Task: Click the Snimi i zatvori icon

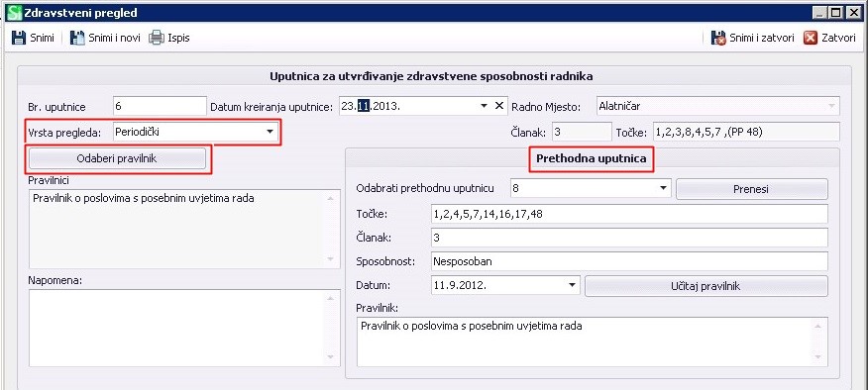Action: pyautogui.click(x=718, y=38)
